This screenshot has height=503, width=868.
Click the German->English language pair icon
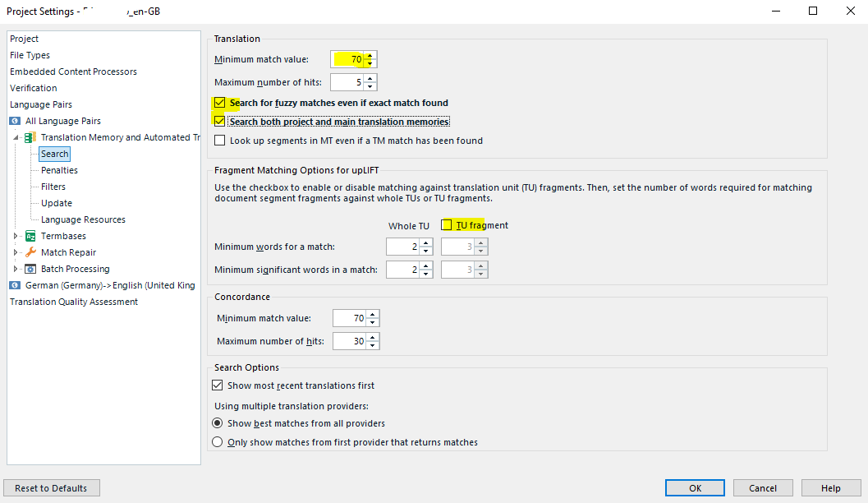tap(15, 285)
